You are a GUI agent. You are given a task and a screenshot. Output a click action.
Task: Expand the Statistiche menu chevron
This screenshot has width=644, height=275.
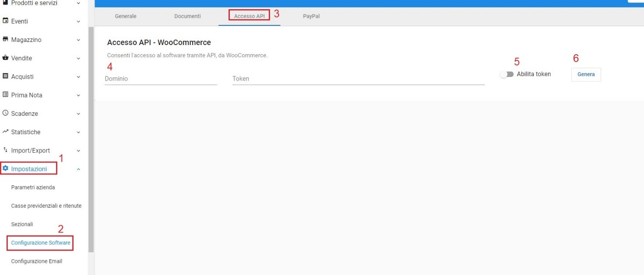click(78, 132)
